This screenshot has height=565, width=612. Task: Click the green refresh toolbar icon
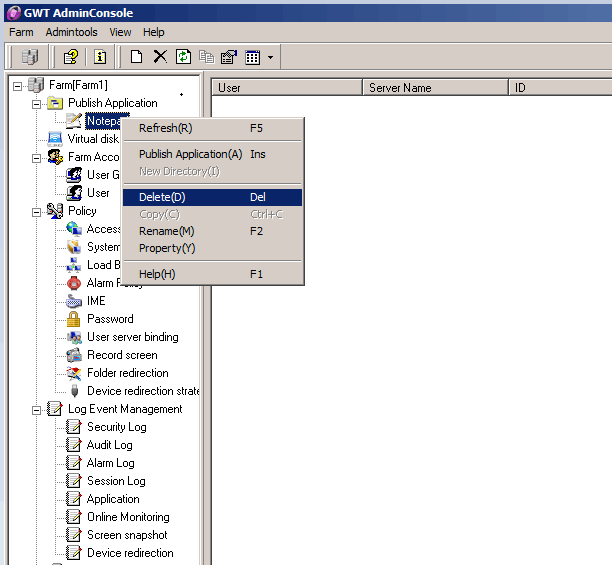point(183,57)
